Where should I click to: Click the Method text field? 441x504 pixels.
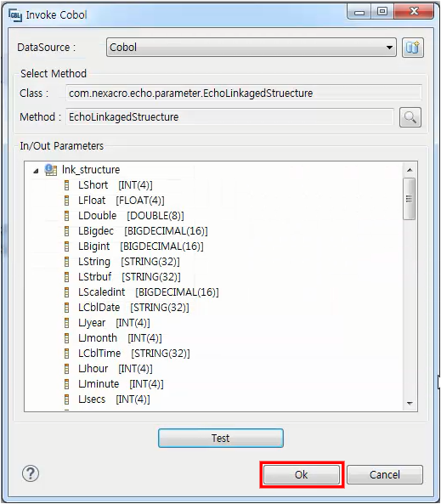pyautogui.click(x=229, y=117)
